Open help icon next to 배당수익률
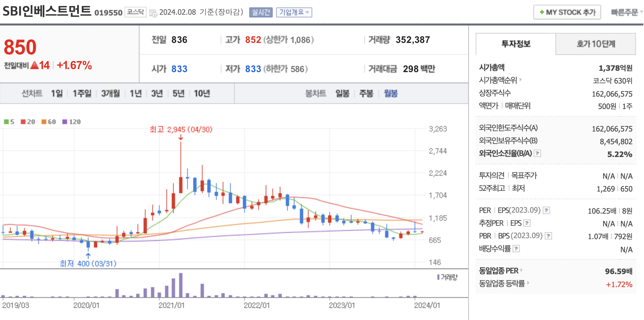 (517, 249)
